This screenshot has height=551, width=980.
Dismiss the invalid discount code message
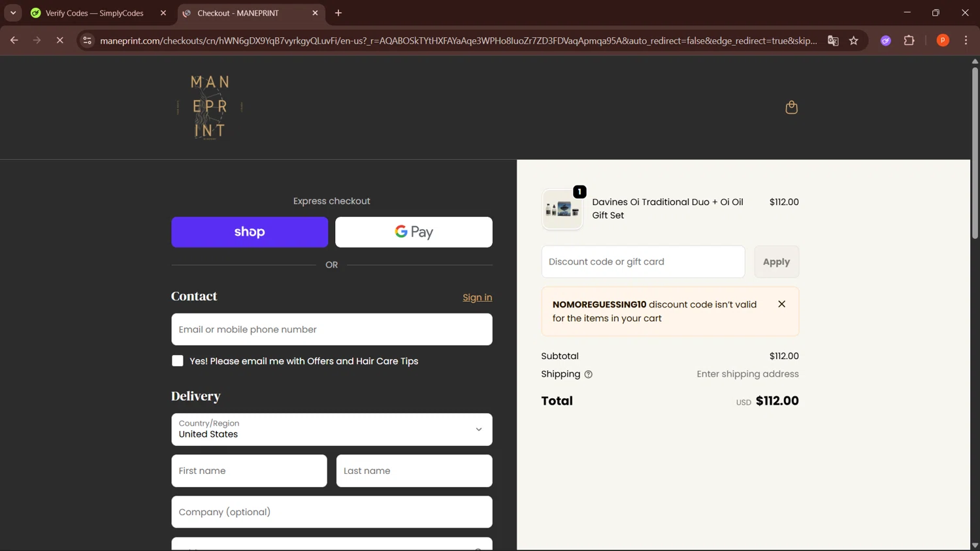click(781, 304)
